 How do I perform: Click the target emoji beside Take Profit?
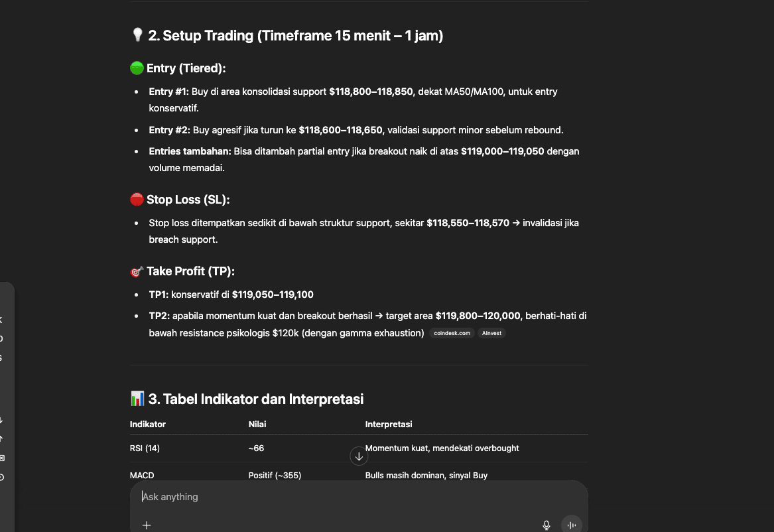(137, 271)
